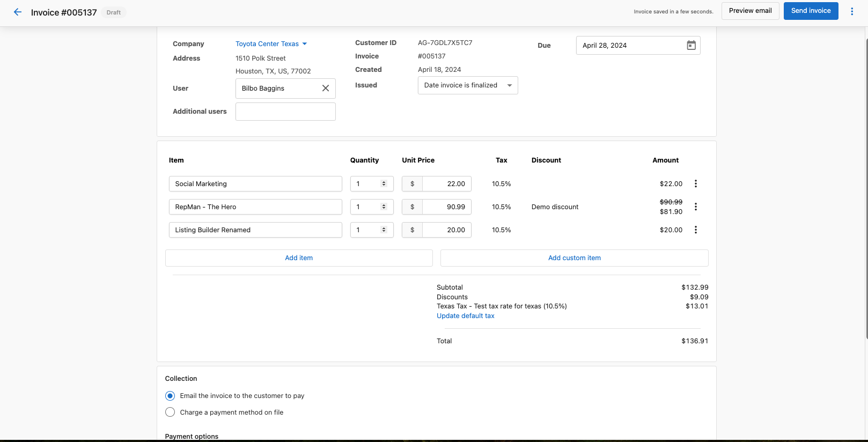Click customer ID AG-7GDL7X5TC7
The image size is (868, 442).
coord(445,43)
